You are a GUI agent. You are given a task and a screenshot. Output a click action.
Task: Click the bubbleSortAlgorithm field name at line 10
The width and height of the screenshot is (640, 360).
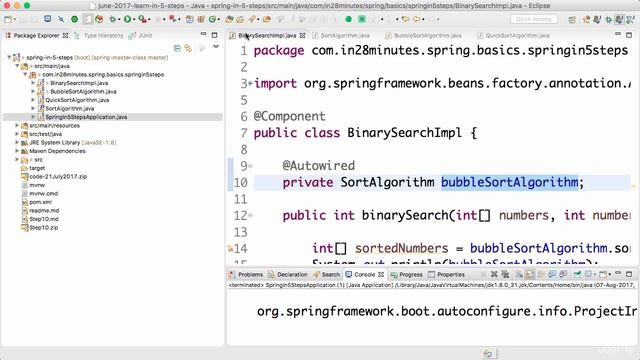coord(509,182)
